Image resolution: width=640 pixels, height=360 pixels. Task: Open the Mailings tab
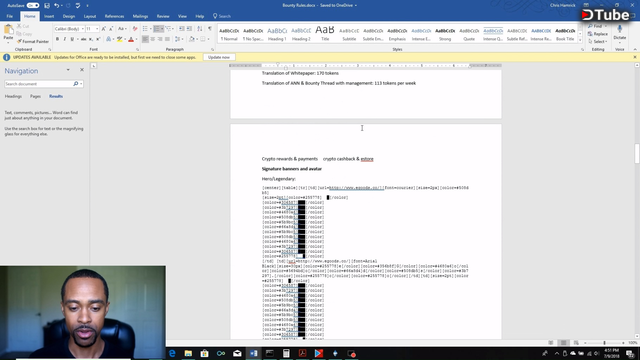[140, 16]
